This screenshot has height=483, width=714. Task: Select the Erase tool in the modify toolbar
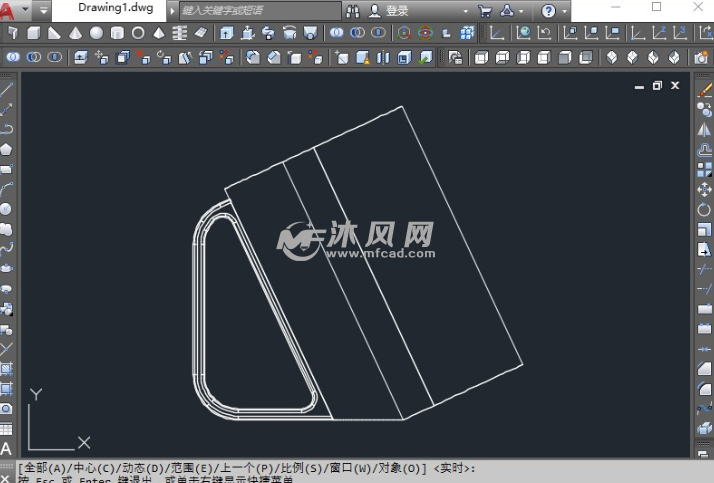pos(704,90)
